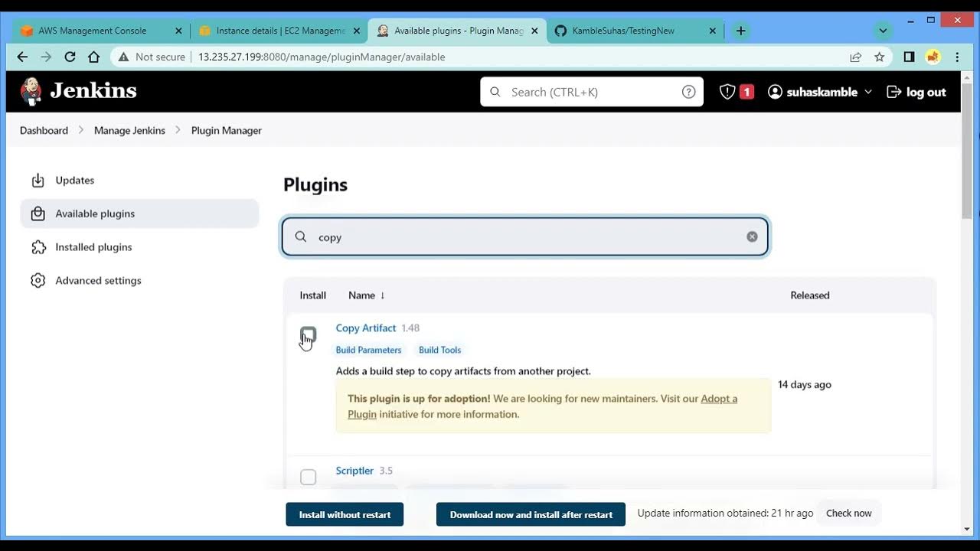The image size is (980, 551).
Task: Toggle the browser side panel
Action: 909,57
